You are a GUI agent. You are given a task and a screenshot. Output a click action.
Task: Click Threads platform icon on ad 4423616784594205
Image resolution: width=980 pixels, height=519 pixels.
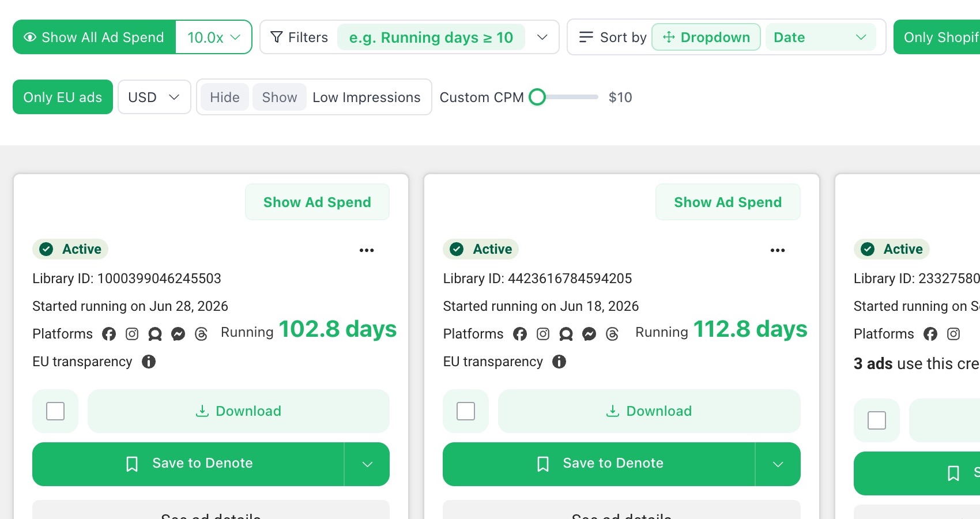tap(612, 334)
